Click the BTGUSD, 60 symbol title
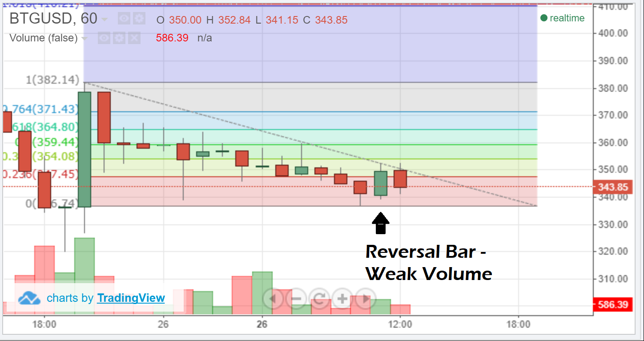Screen dimensions: 644x341 [x=53, y=19]
